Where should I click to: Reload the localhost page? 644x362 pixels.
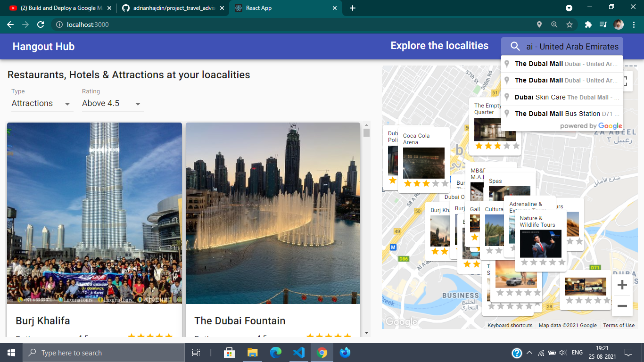click(x=41, y=25)
